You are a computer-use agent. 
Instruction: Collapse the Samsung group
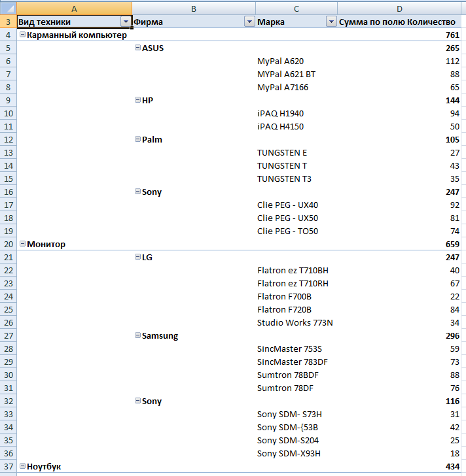[x=137, y=335]
